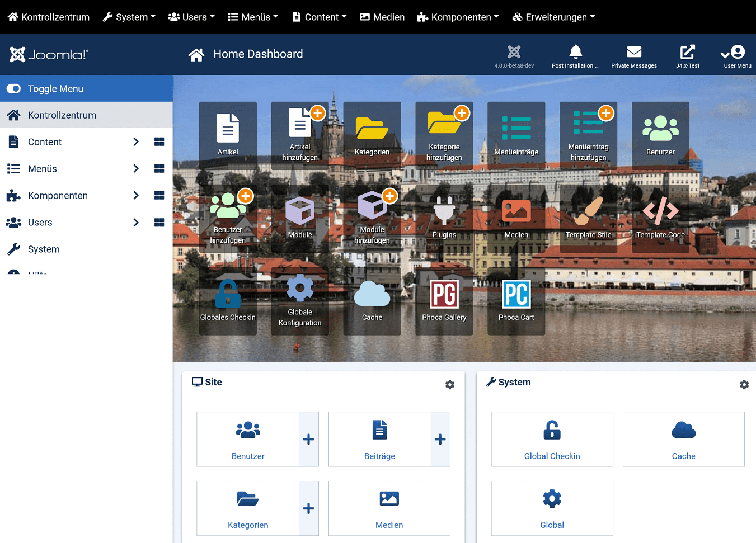Select Kontrollzentrum in sidebar

click(86, 115)
